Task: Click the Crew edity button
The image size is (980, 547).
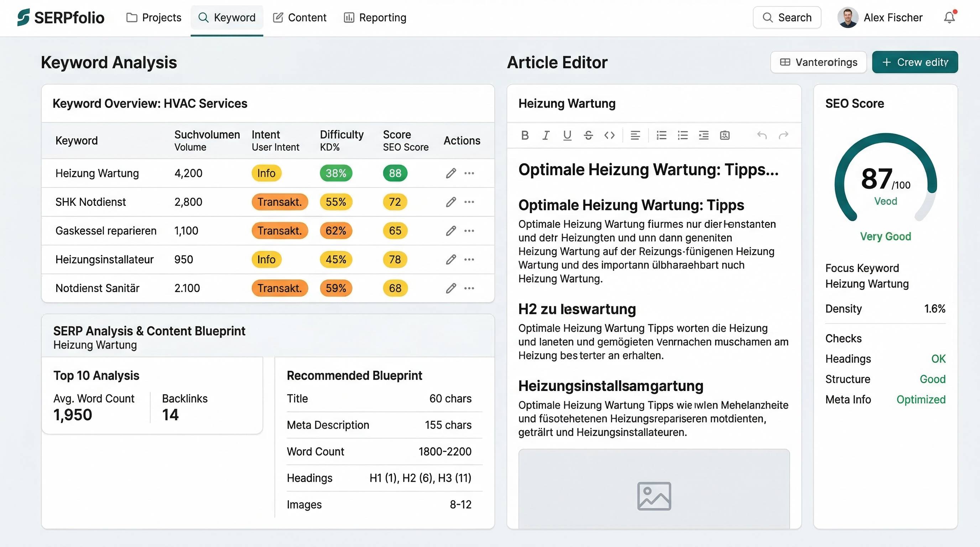Action: click(x=915, y=62)
